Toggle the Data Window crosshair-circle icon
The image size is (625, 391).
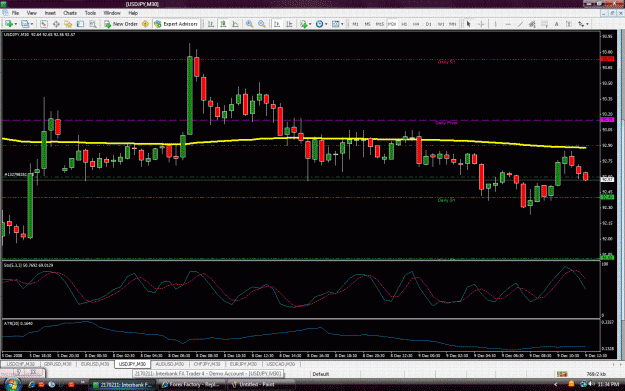click(x=56, y=24)
